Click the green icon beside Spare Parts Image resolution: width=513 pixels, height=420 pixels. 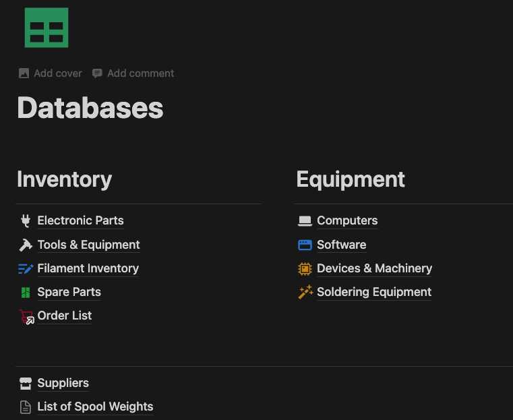point(26,293)
